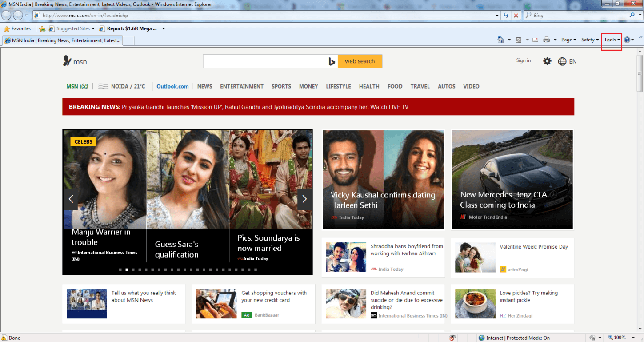Viewport: 644px width, 342px height.
Task: Click Add to Favorites Bar icon
Action: point(42,28)
